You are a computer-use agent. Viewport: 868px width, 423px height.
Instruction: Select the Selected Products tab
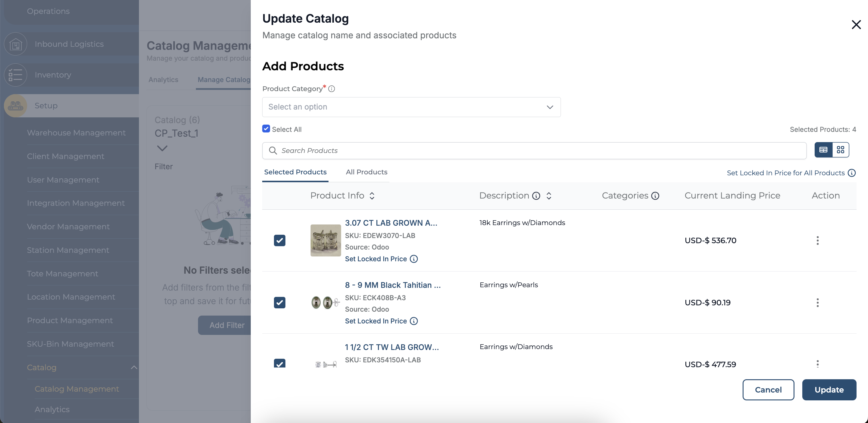tap(295, 172)
